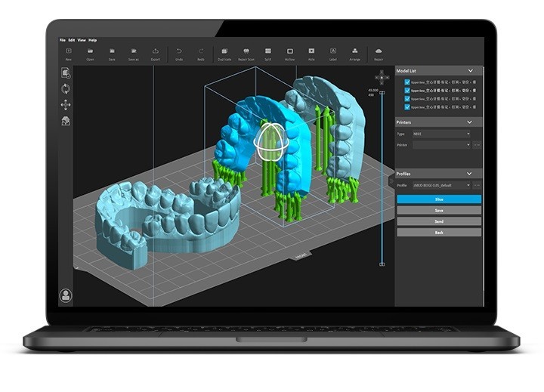Uncheck the first model in Model List

pyautogui.click(x=407, y=82)
